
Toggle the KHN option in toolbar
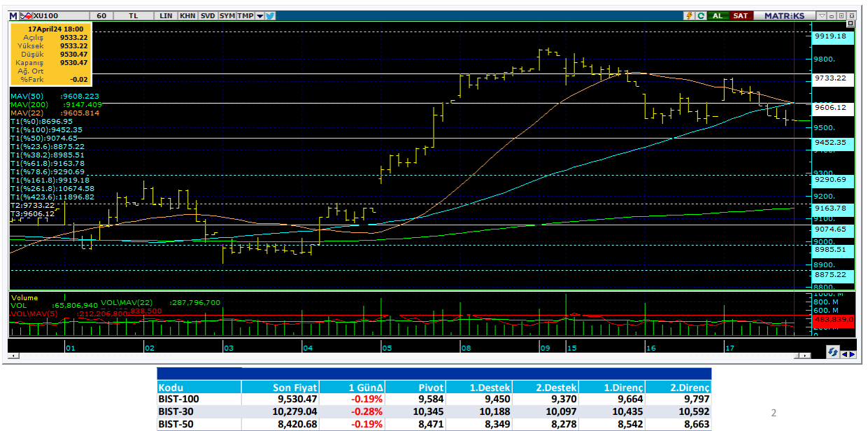click(187, 15)
